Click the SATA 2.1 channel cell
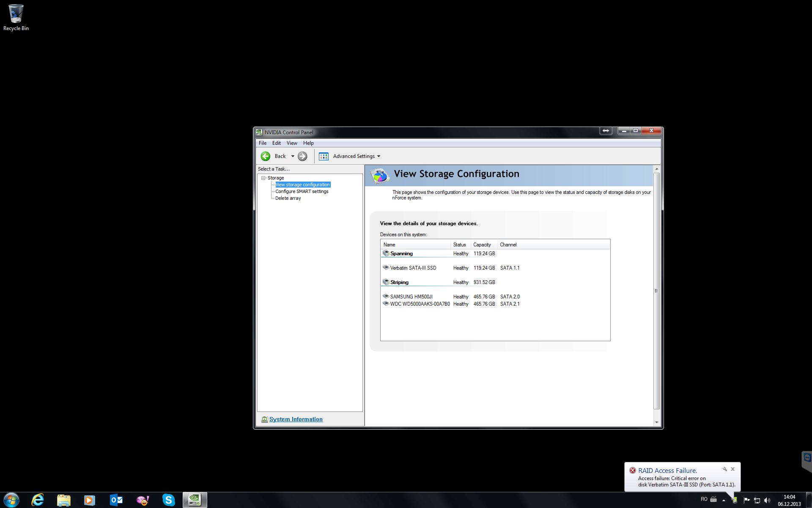Viewport: 812px width, 508px height. tap(510, 304)
